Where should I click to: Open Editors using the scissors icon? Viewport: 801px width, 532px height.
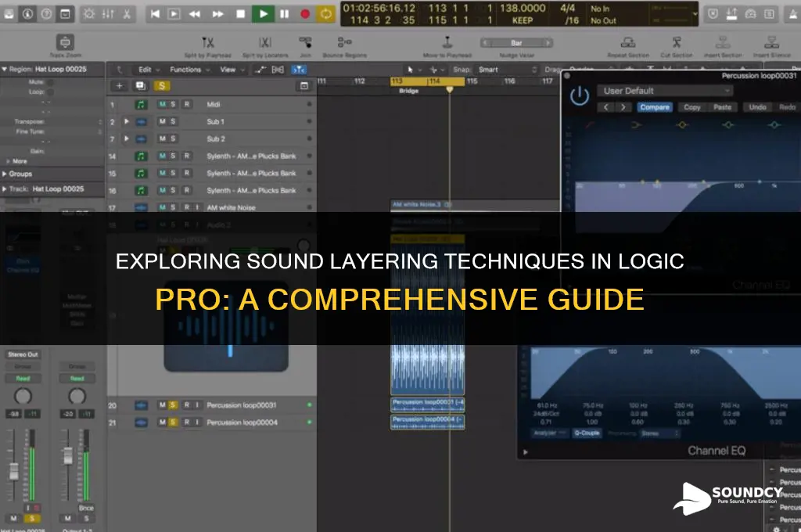(127, 14)
